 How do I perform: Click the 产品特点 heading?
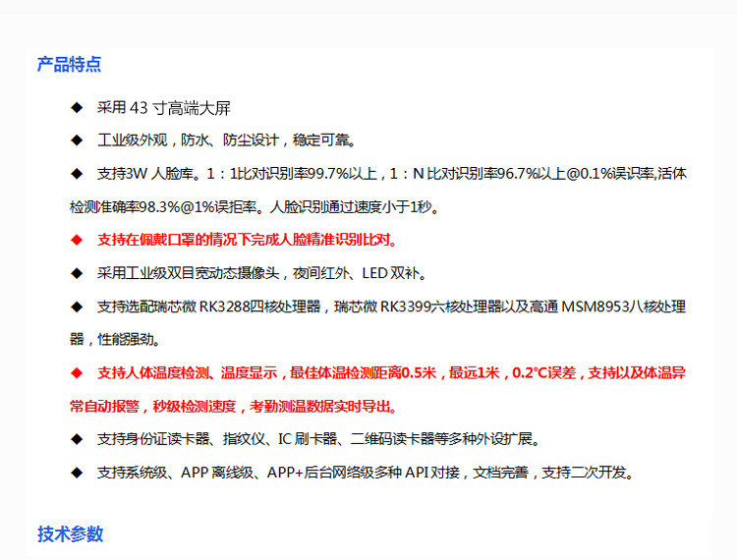pos(69,65)
